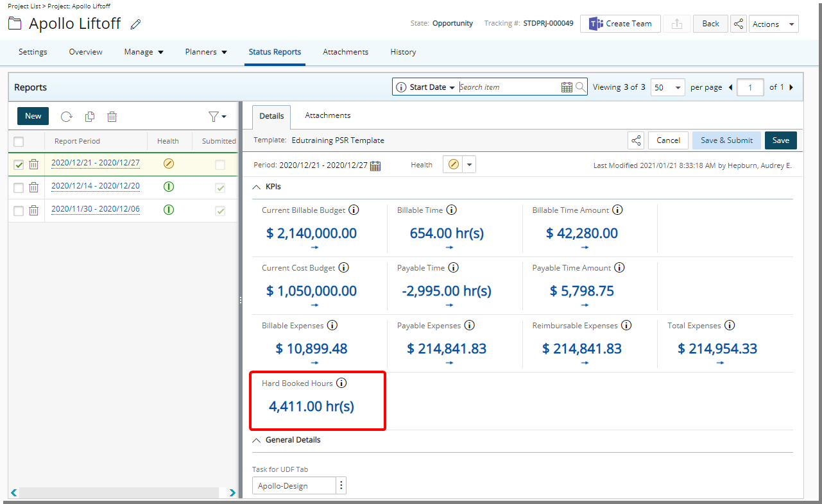Click the Save button
Screen dimensions: 822x504
click(781, 140)
